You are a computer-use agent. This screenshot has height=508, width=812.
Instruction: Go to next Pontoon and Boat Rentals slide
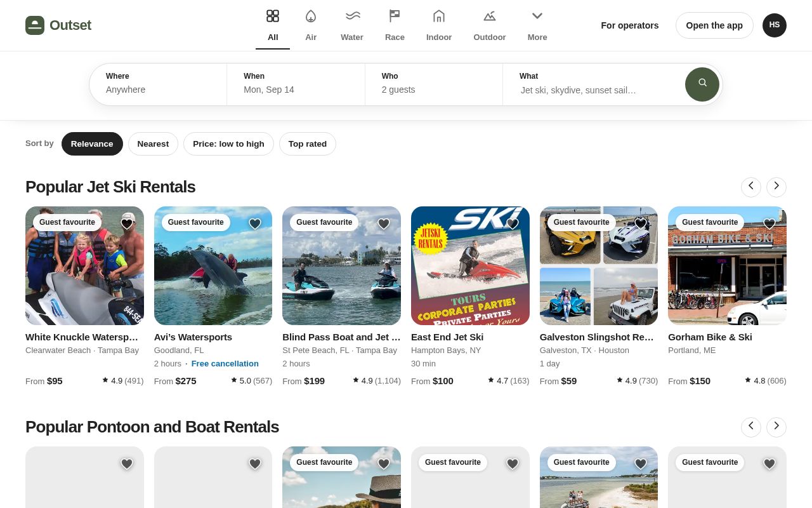(x=776, y=427)
